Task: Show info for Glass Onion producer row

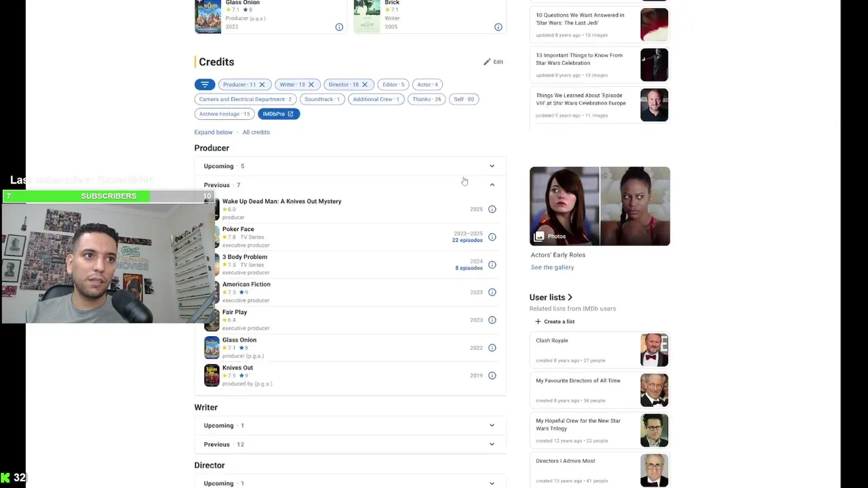Action: [492, 348]
